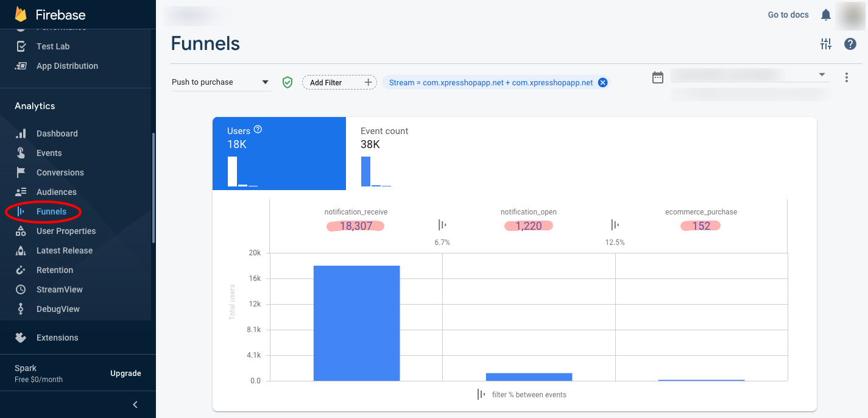Click the green verified shield icon
Viewport: 868px width, 418px height.
(x=288, y=82)
